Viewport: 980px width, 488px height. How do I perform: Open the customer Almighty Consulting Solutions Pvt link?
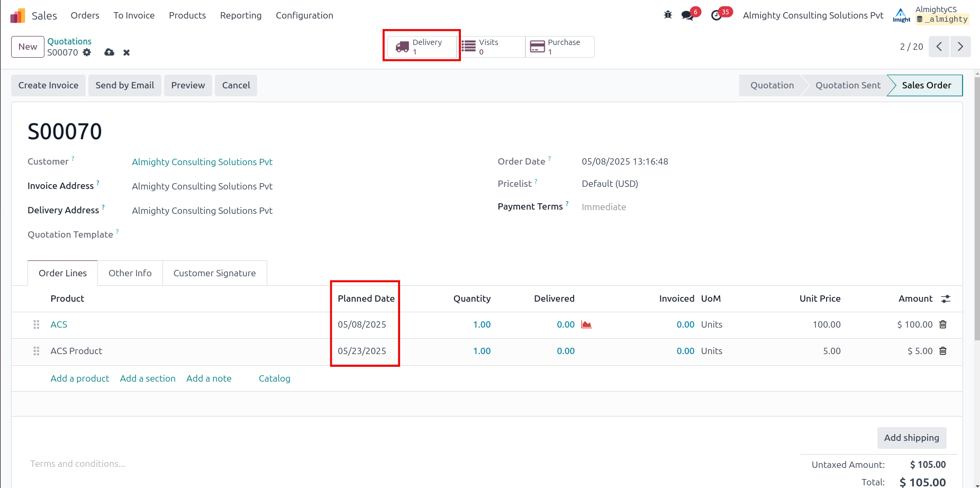point(202,162)
